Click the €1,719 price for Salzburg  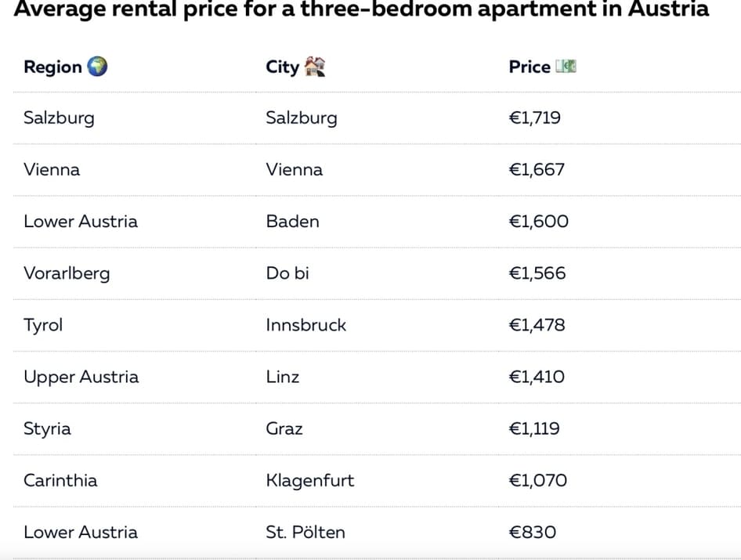535,117
